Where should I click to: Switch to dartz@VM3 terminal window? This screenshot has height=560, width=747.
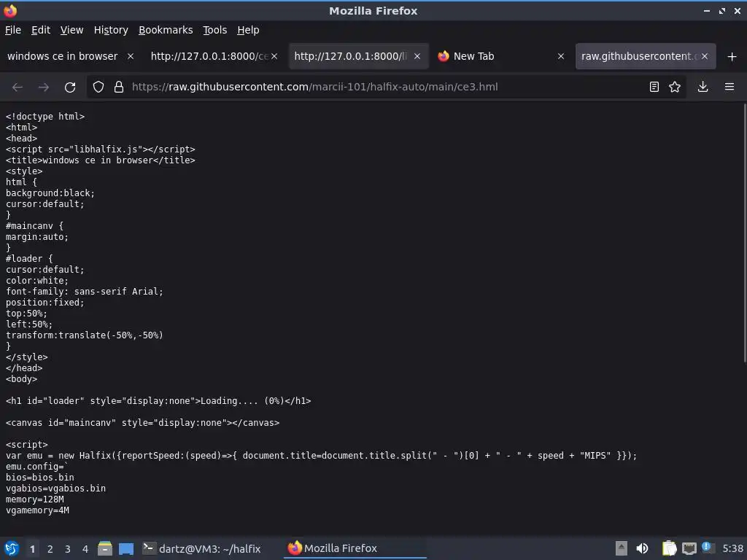[202, 548]
